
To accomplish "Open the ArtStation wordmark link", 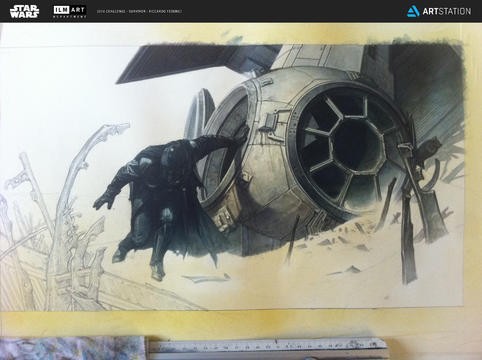I will point(447,11).
